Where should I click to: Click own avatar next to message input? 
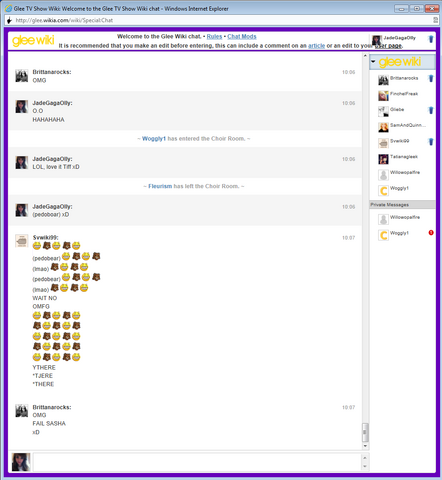point(21,462)
